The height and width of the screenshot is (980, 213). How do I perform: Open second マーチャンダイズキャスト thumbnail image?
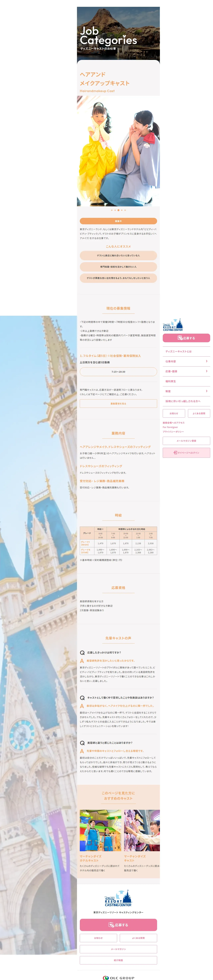(x=142, y=831)
